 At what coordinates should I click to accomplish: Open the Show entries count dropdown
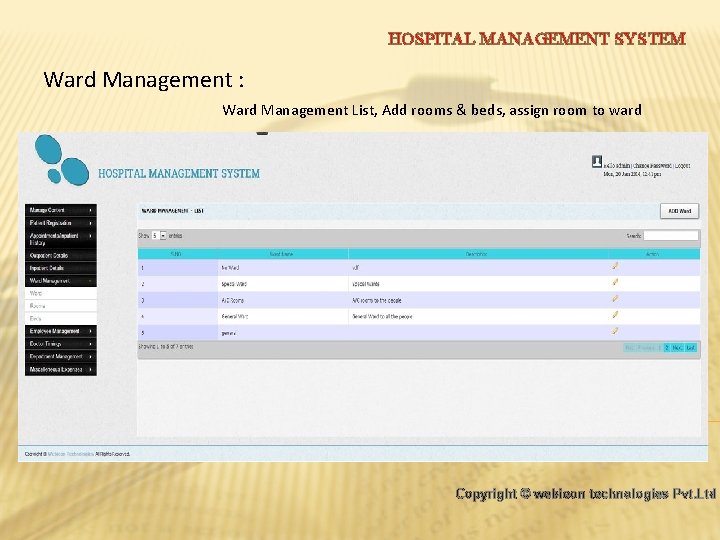159,236
